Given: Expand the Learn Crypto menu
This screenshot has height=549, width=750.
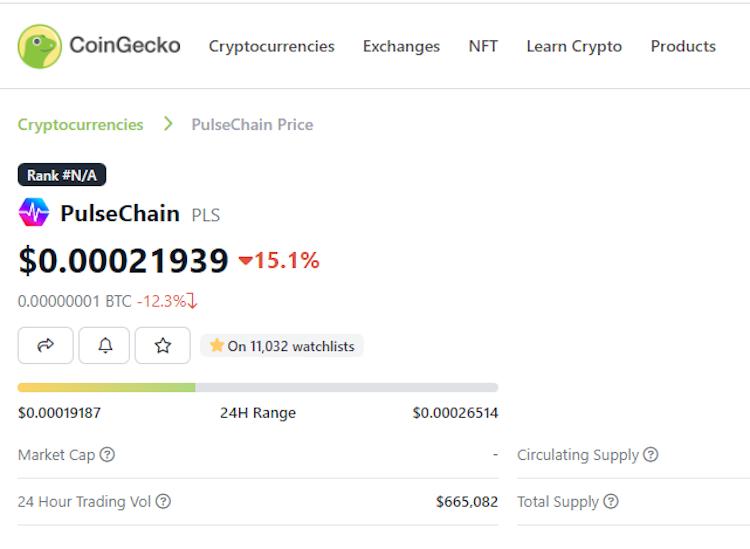Looking at the screenshot, I should click(x=574, y=46).
